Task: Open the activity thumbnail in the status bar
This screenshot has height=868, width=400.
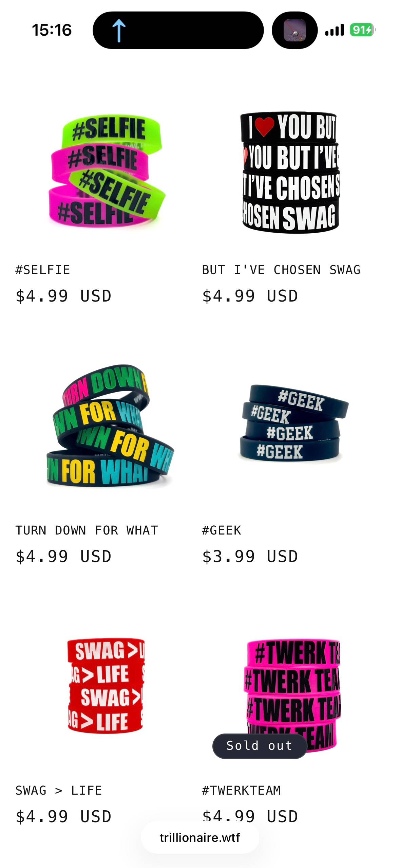Action: (x=294, y=30)
